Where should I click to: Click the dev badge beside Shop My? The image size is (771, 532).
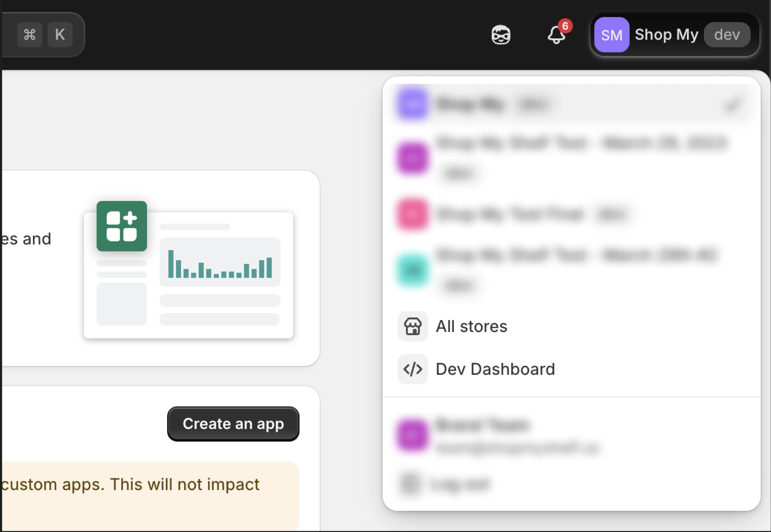(727, 35)
